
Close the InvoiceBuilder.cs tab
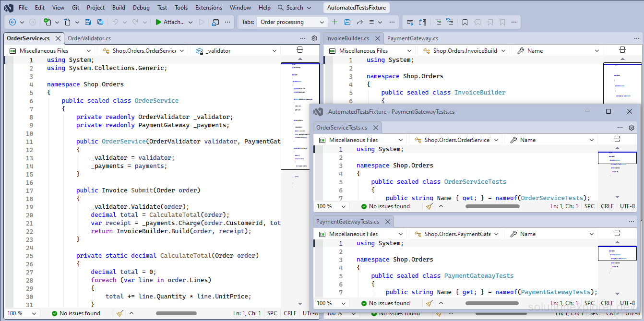[377, 38]
